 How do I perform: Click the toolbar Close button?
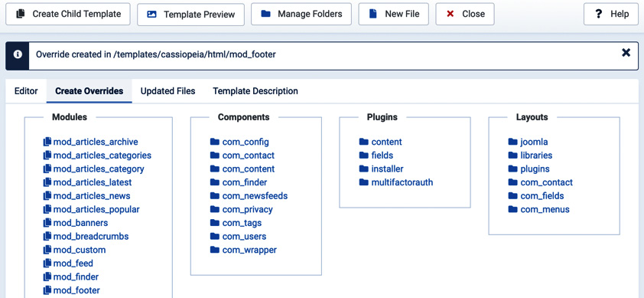[x=465, y=14]
